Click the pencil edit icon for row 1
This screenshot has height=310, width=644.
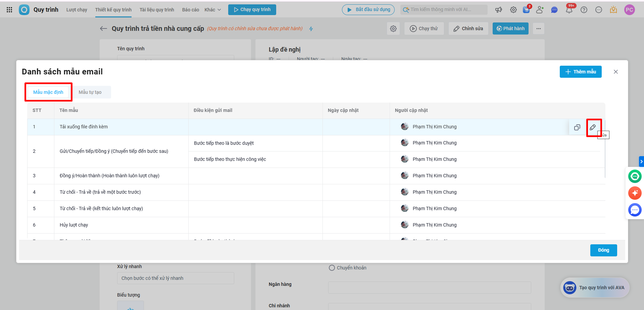(x=593, y=127)
